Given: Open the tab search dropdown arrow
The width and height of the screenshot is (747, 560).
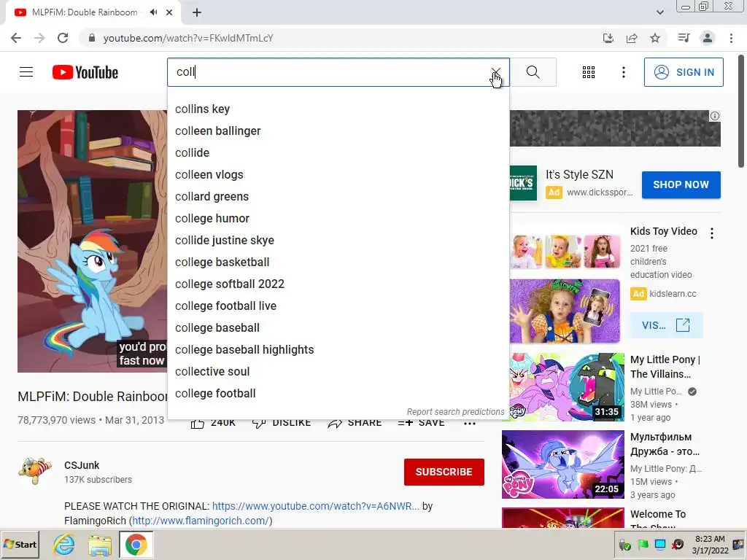Looking at the screenshot, I should click(659, 12).
